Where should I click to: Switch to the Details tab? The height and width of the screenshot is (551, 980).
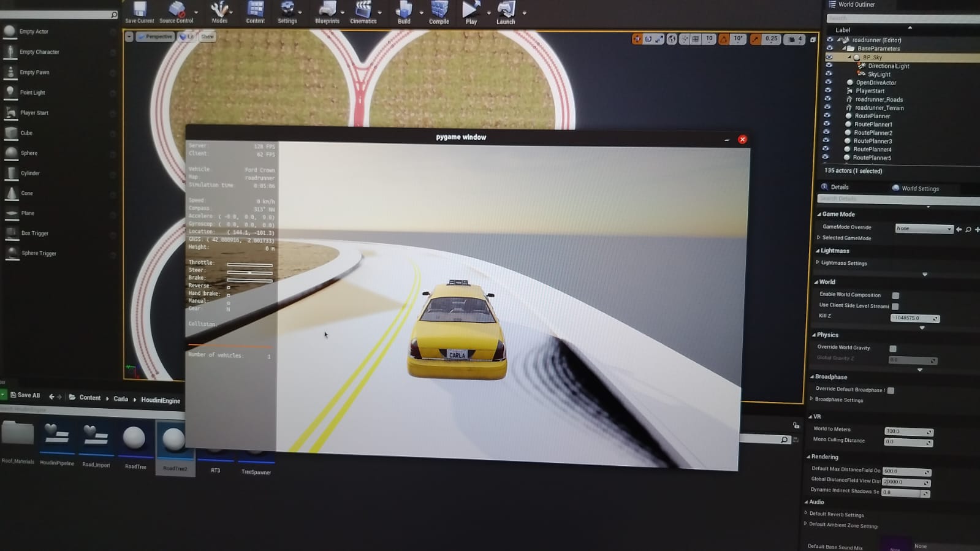(839, 187)
